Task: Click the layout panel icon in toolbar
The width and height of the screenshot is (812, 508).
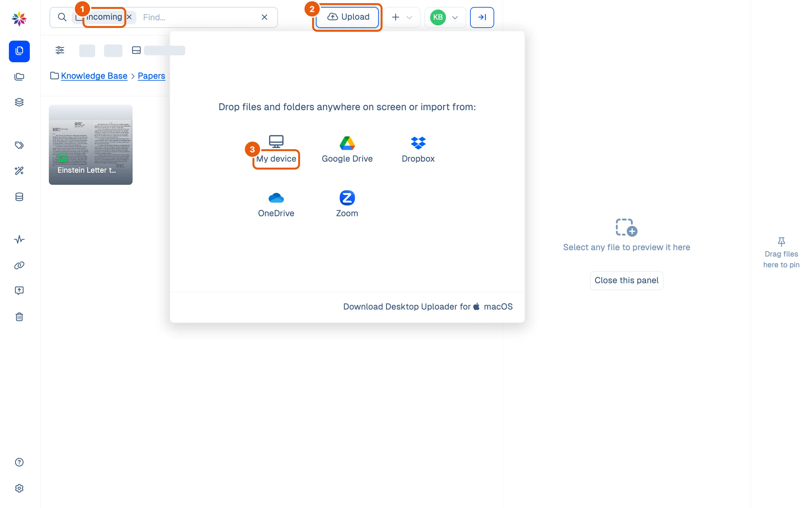Action: [136, 50]
